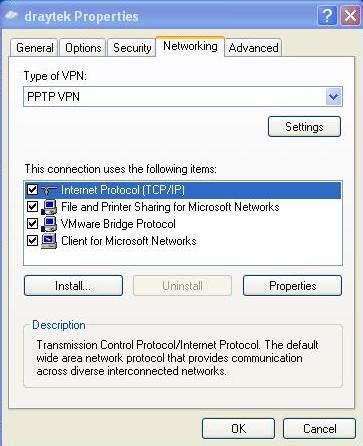
Task: Click the VMware Bridge Protocol icon
Action: (49, 224)
